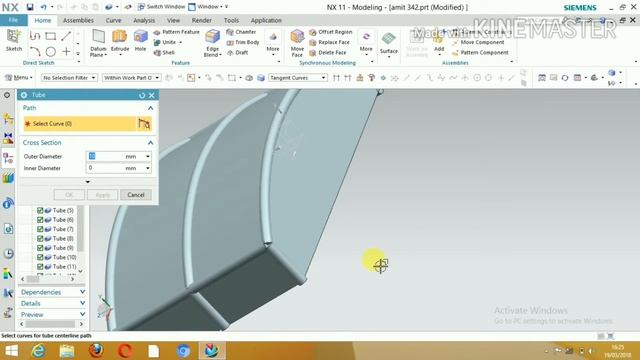Uncheck the Tube (11) checkbox

point(40,267)
